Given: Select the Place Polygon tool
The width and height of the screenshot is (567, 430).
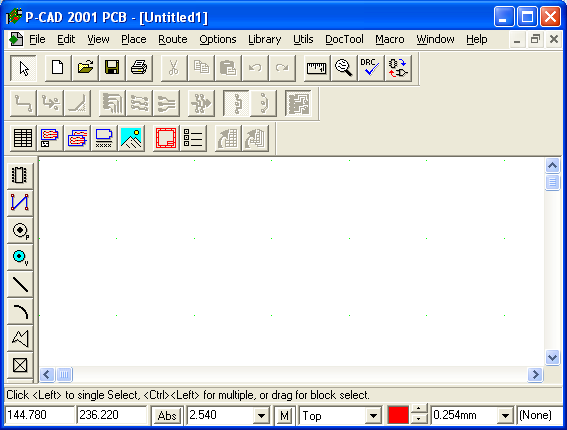Looking at the screenshot, I should click(x=20, y=339).
